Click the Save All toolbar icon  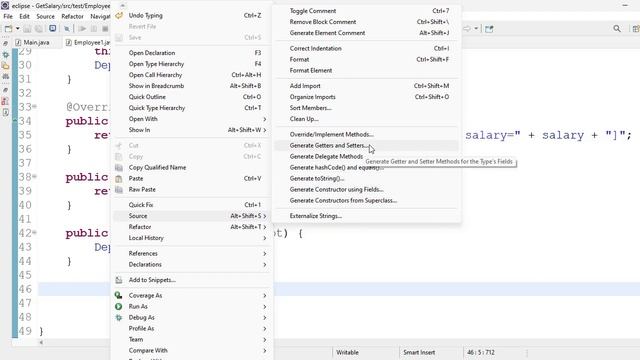click(38, 29)
